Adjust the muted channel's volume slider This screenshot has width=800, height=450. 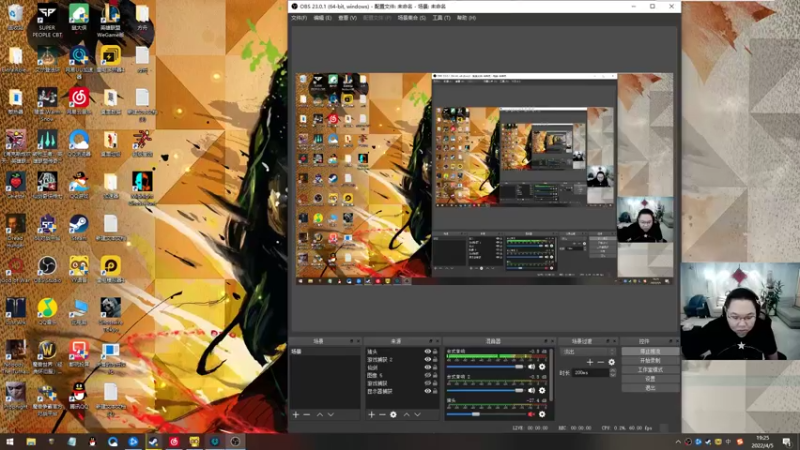point(485,414)
